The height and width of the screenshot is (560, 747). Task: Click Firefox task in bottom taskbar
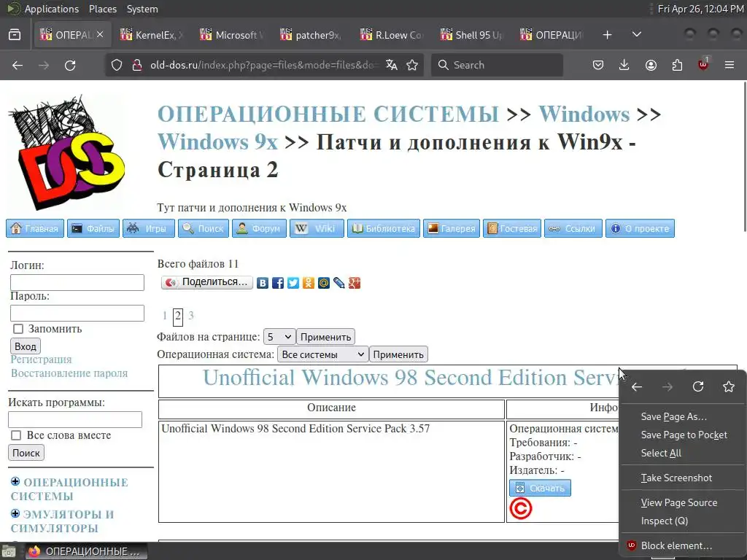click(x=86, y=551)
